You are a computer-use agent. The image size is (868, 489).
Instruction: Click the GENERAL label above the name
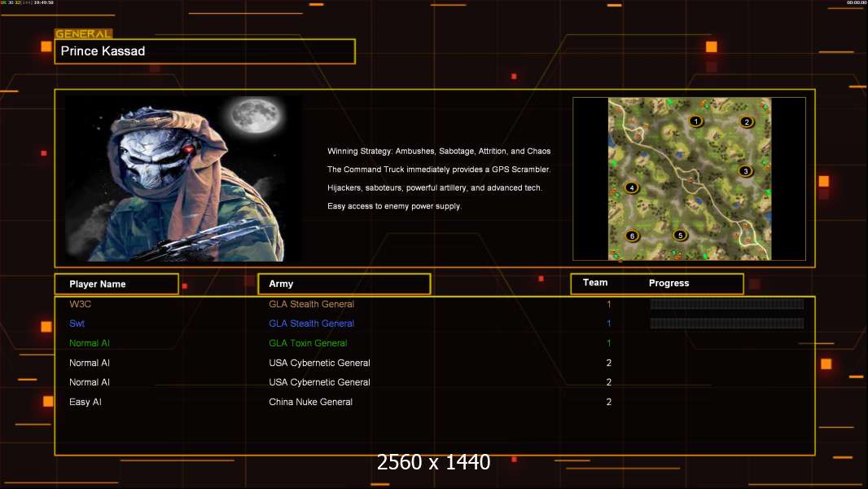(83, 33)
